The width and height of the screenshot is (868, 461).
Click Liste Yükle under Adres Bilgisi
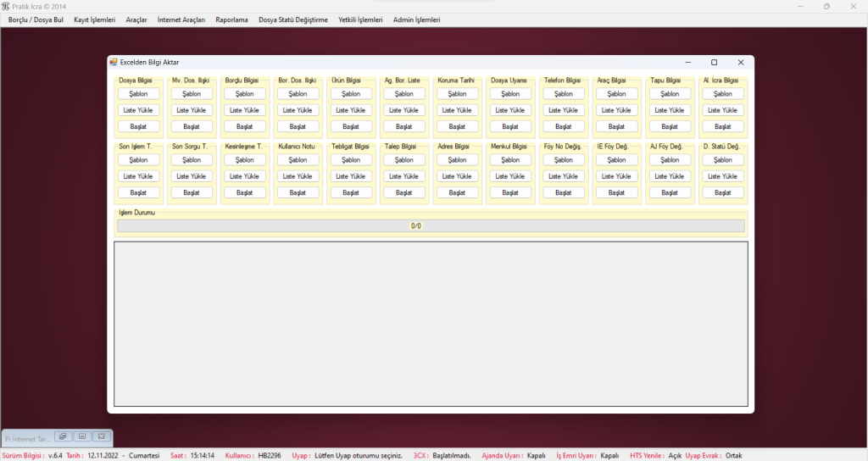pyautogui.click(x=457, y=176)
